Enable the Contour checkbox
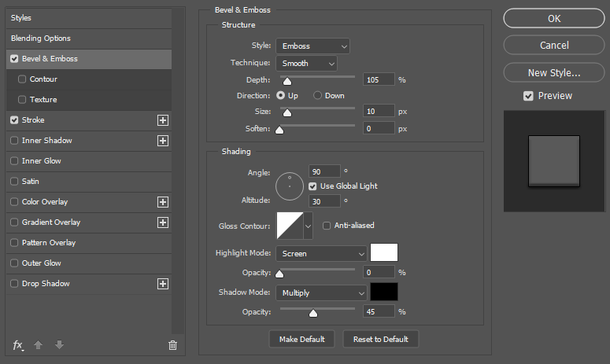This screenshot has width=610, height=364. (x=22, y=79)
